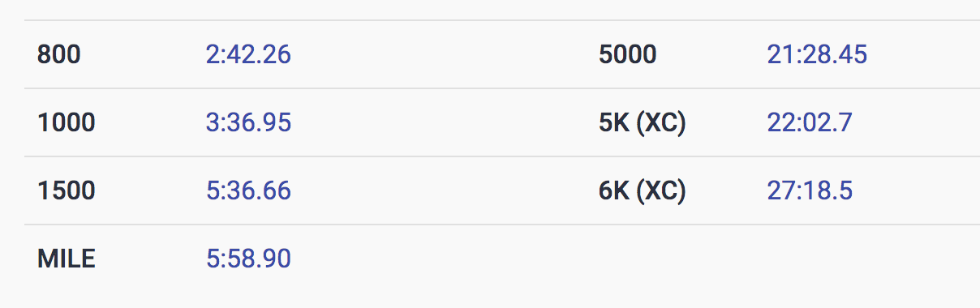Click the MILE event label

click(x=67, y=259)
